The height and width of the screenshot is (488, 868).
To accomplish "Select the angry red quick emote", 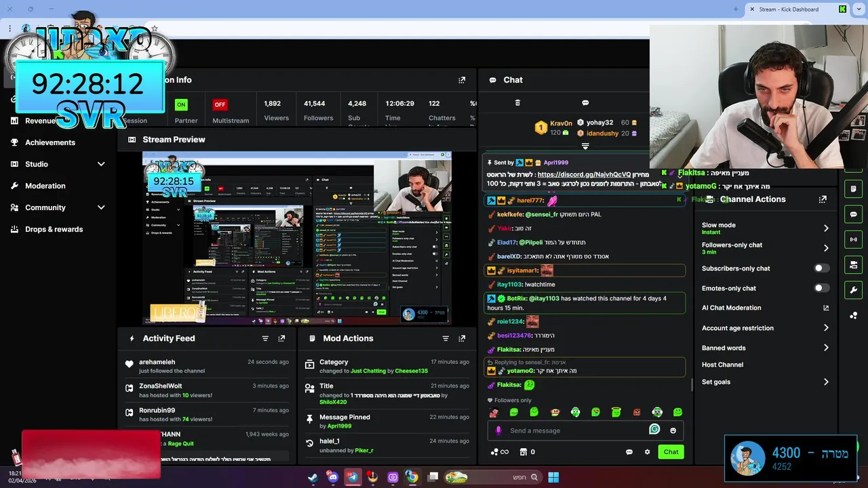I will [x=637, y=412].
